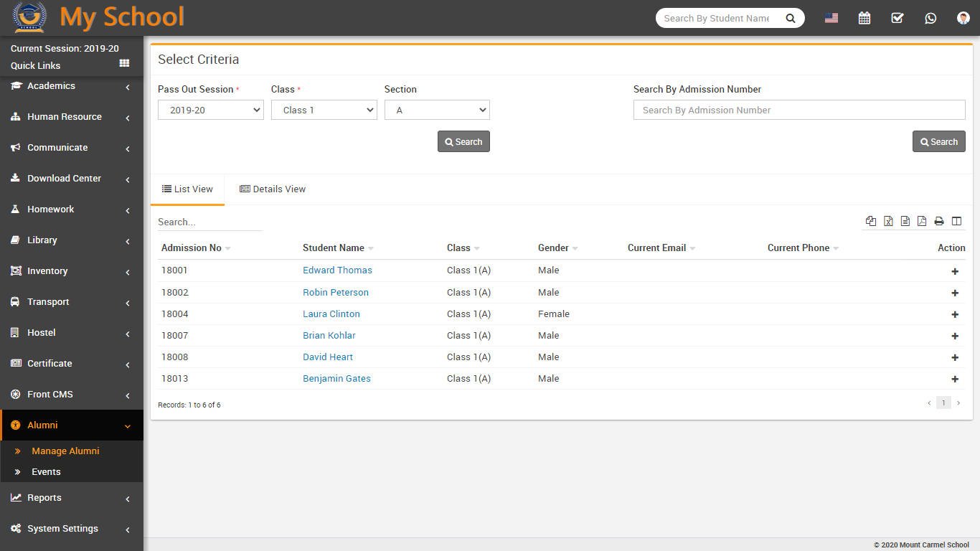
Task: Focus the table Search... field
Action: click(x=210, y=222)
